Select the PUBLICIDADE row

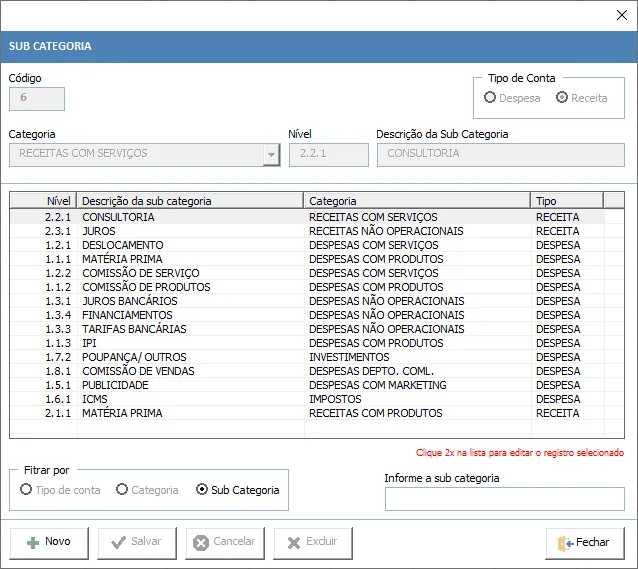coord(307,385)
